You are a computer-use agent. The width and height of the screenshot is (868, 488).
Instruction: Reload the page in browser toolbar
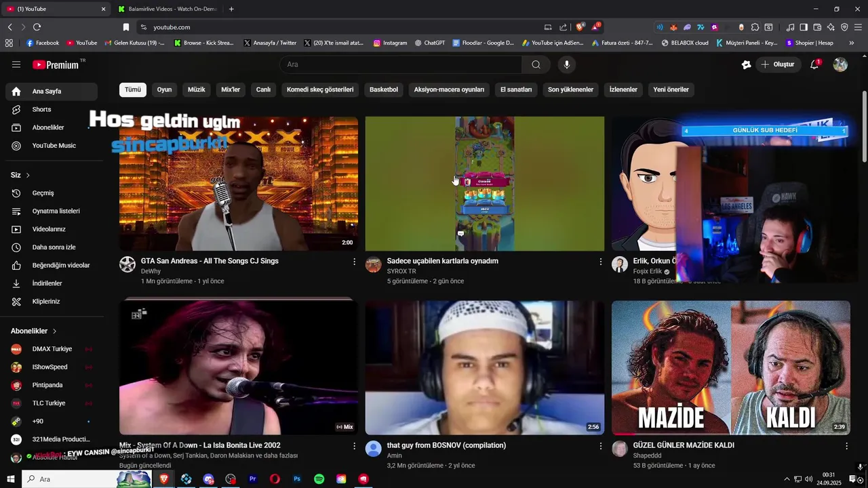37,27
